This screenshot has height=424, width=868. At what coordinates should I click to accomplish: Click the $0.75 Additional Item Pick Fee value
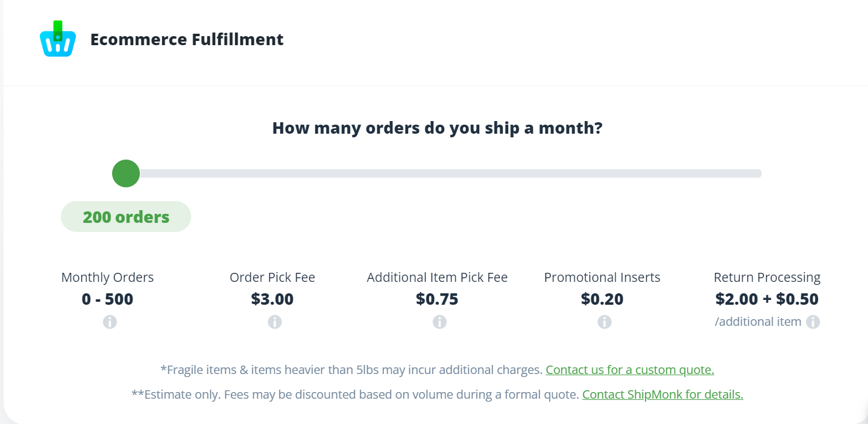coord(437,299)
